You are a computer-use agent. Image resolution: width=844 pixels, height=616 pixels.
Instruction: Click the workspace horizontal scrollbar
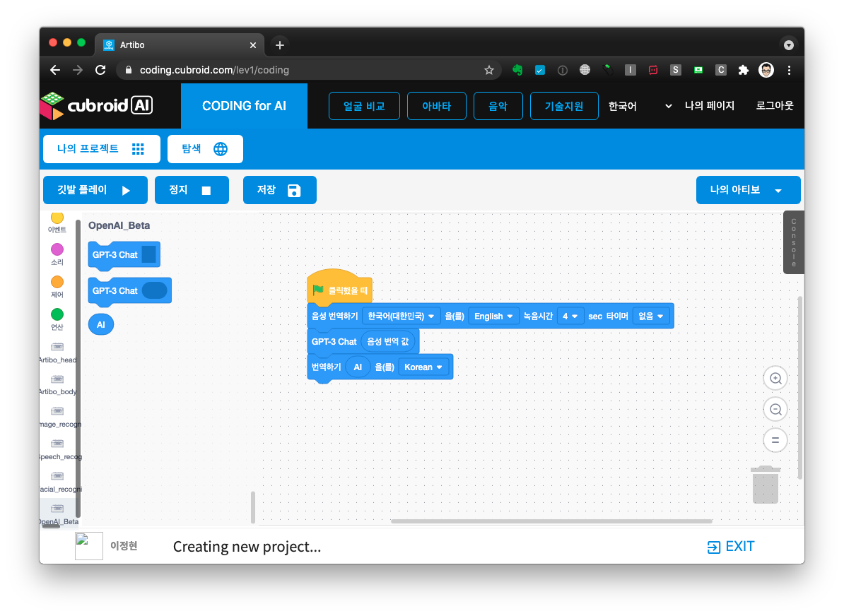[551, 521]
